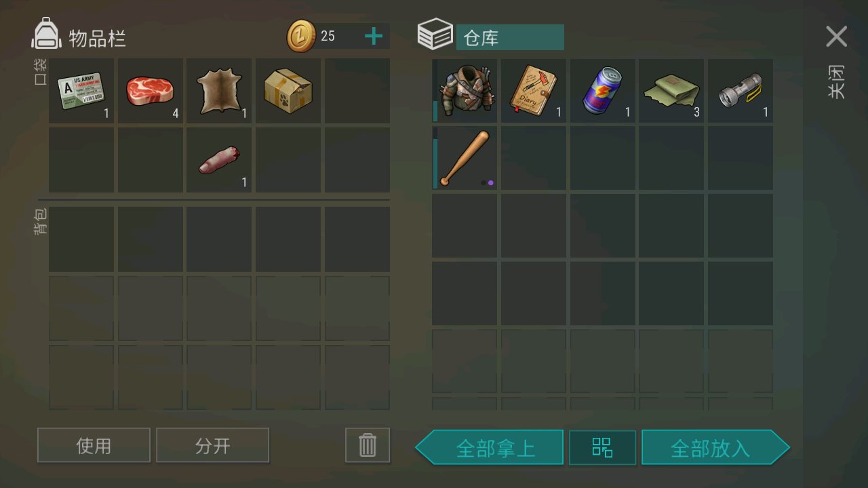The image size is (868, 488).
Task: Click the 分开 split button
Action: point(213,445)
